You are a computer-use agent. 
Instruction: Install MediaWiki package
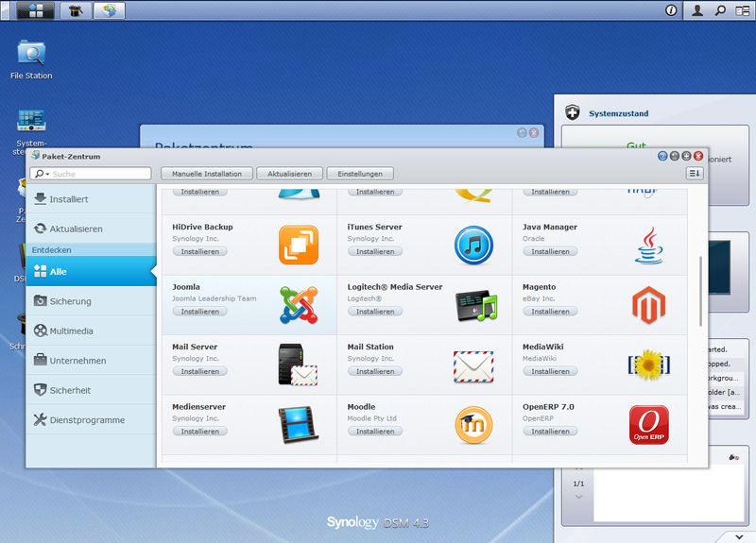[550, 371]
